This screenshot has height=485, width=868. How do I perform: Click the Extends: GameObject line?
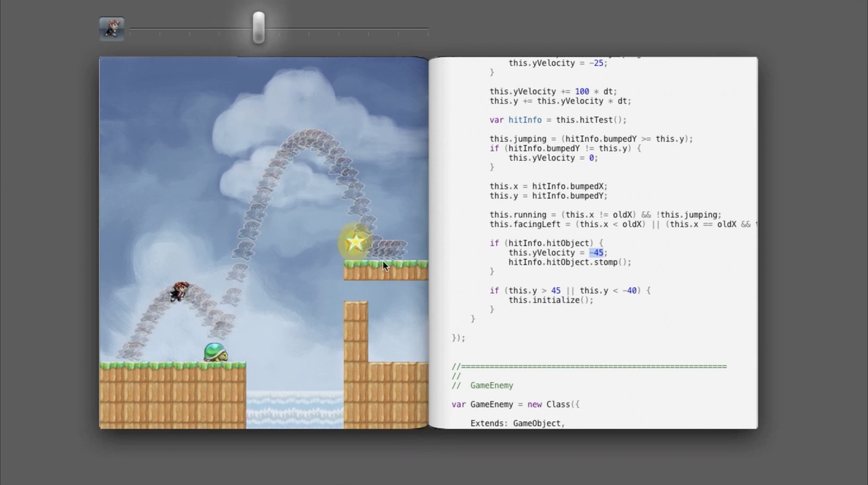pos(517,423)
